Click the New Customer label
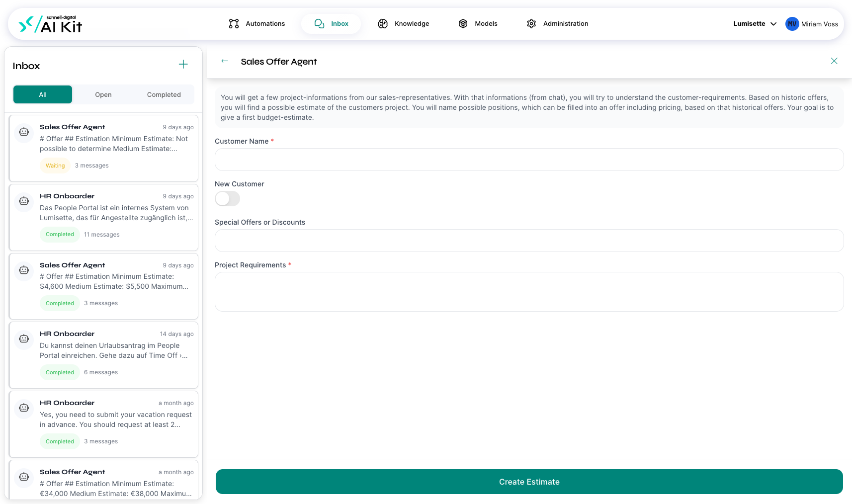852x504 pixels. [240, 184]
